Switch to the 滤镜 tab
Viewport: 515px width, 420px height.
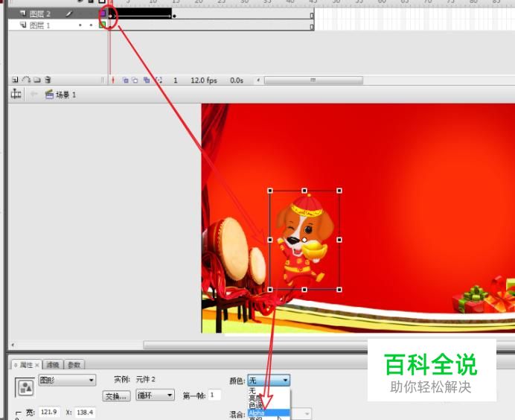(53, 365)
